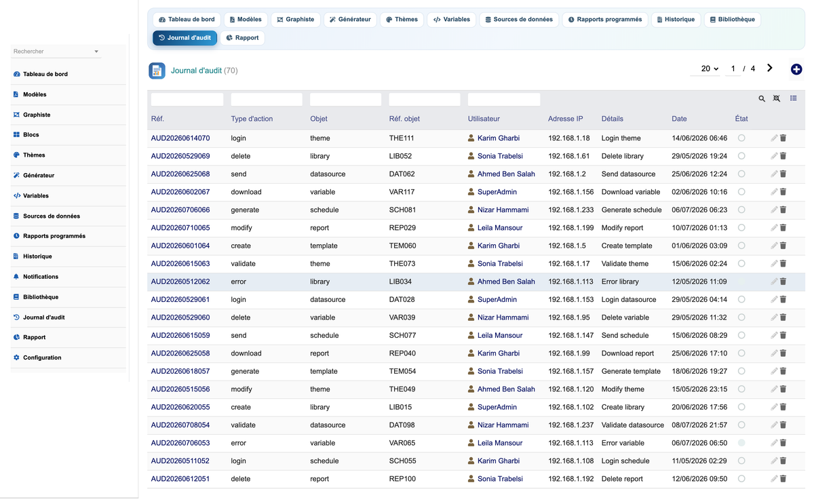Open the Rechercher sidebar dropdown
The height and width of the screenshot is (504, 814).
point(56,52)
